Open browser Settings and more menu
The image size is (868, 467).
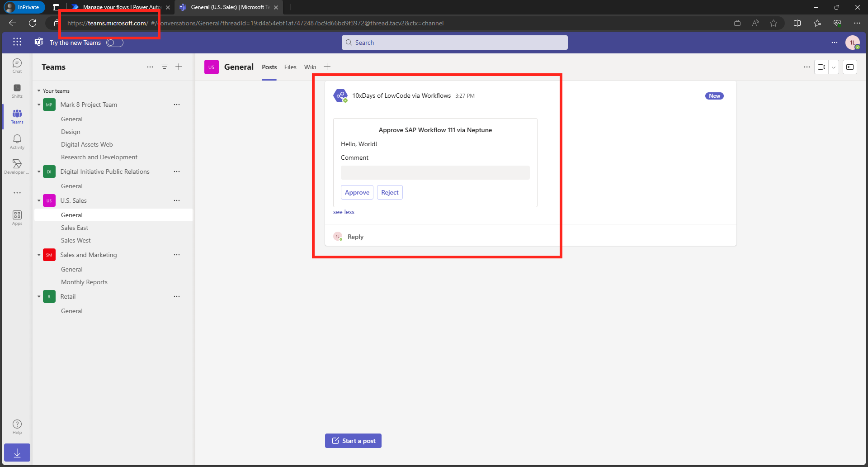coord(857,23)
